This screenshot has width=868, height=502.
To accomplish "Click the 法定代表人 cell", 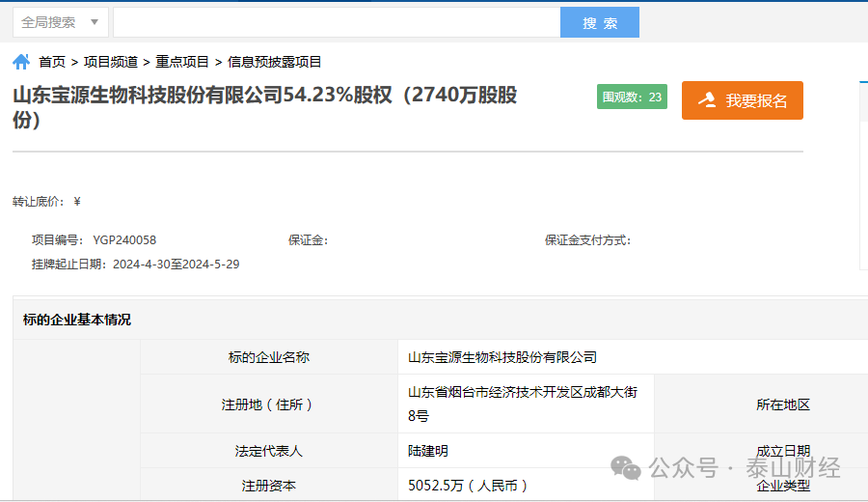I will [x=269, y=451].
